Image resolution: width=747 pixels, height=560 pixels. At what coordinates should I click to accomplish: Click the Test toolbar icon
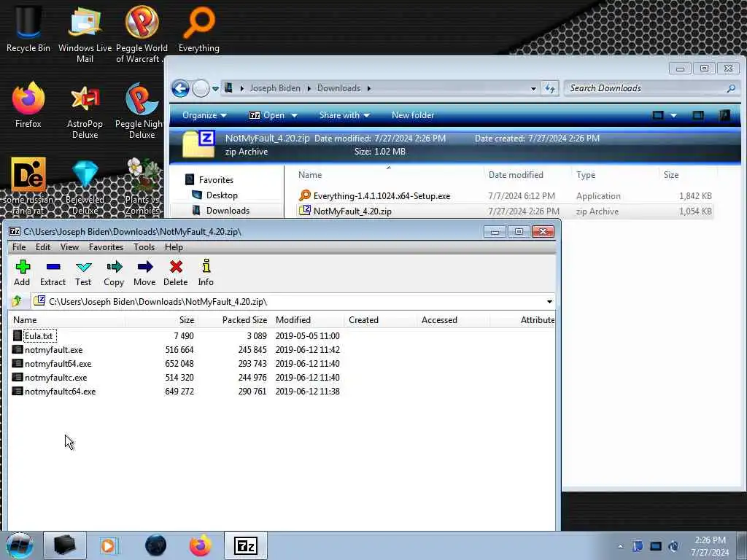(x=83, y=273)
